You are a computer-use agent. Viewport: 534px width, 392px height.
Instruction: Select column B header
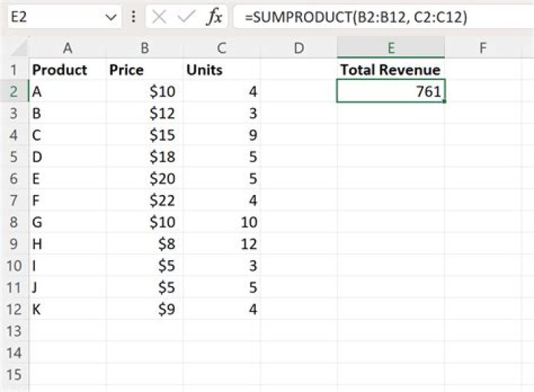pyautogui.click(x=145, y=48)
